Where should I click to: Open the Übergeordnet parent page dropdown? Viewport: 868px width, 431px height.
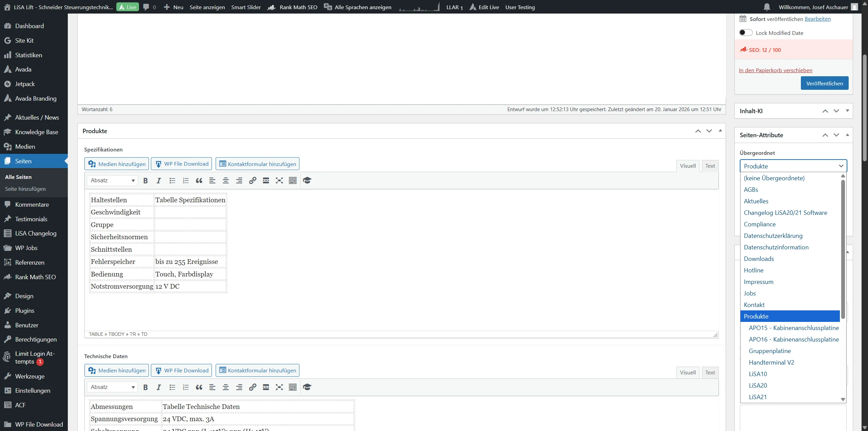[793, 166]
